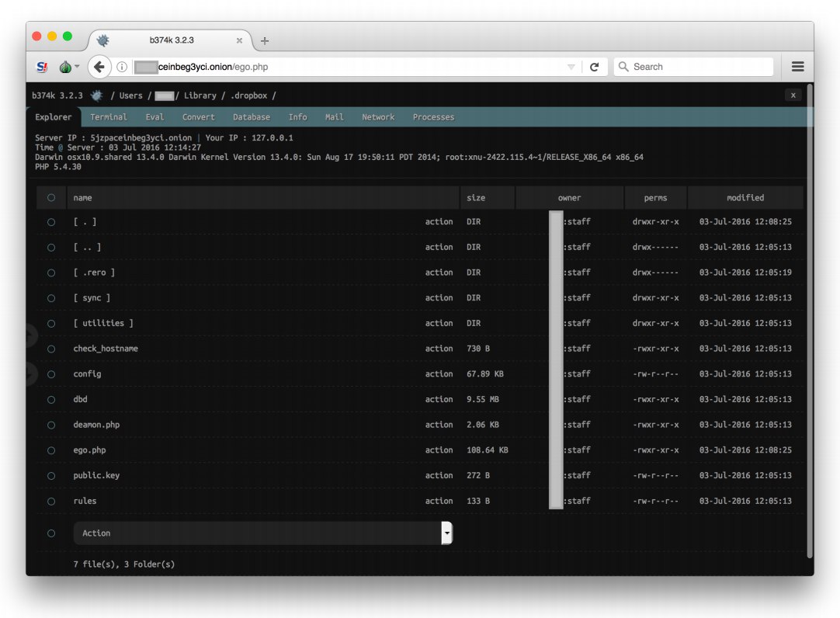Tick the checkbox beside dbd
Viewport: 840px width, 618px height.
51,400
